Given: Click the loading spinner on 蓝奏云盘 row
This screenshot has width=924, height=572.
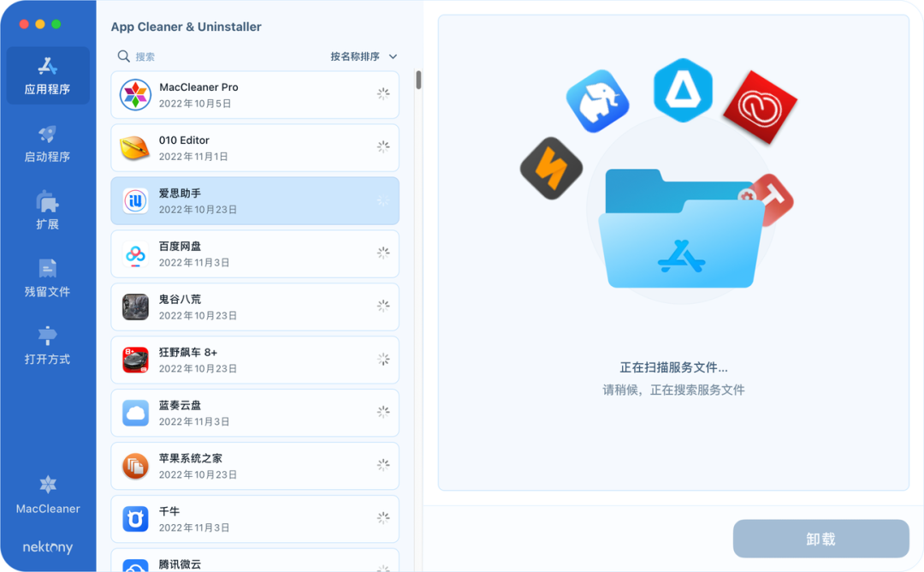Looking at the screenshot, I should coord(383,412).
